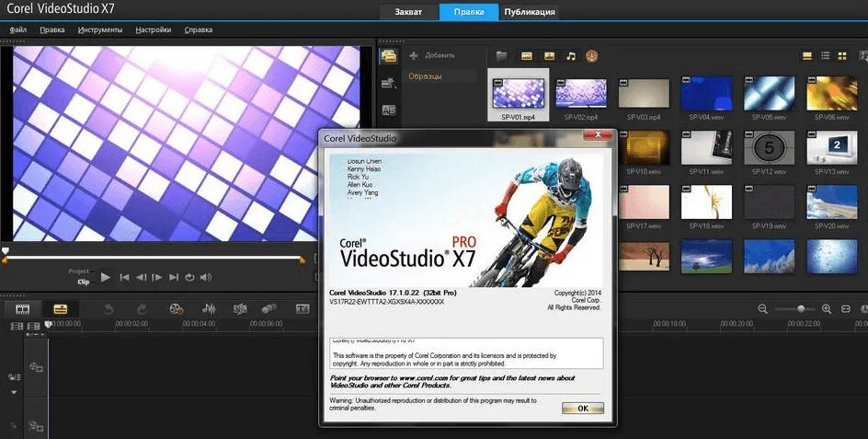Screen dimensions: 868x439
Task: Switch library to list view
Action: [x=825, y=55]
